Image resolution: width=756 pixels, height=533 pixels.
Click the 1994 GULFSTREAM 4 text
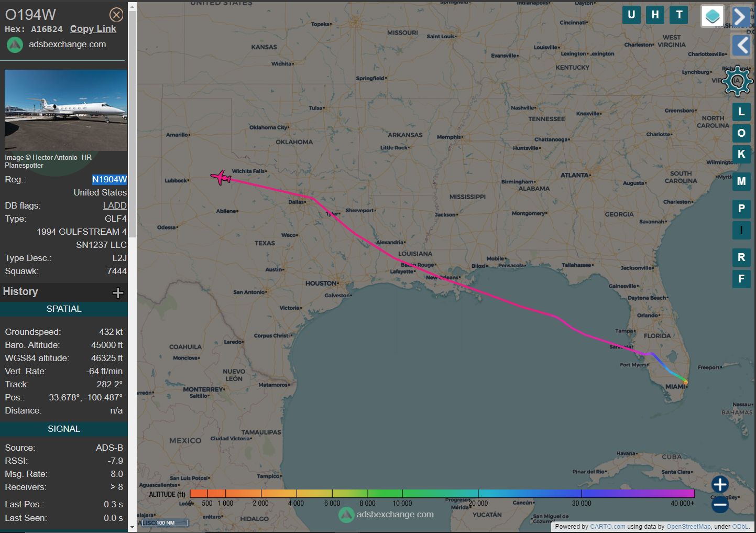[82, 232]
